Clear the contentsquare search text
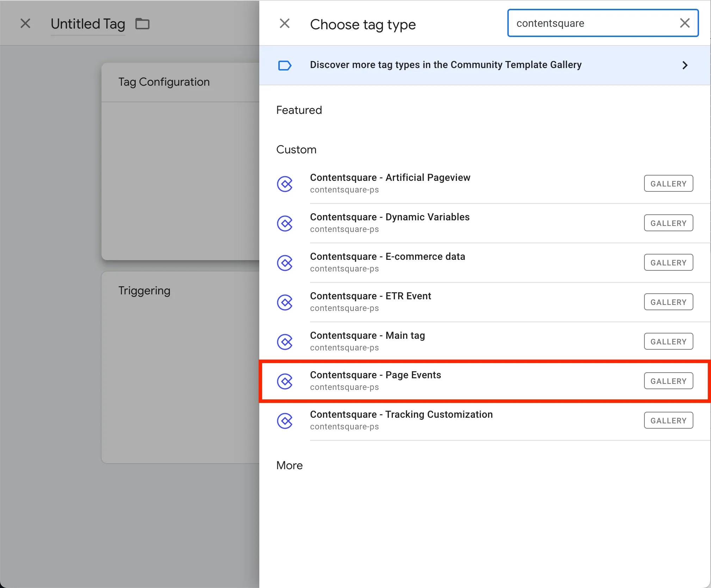 click(685, 23)
